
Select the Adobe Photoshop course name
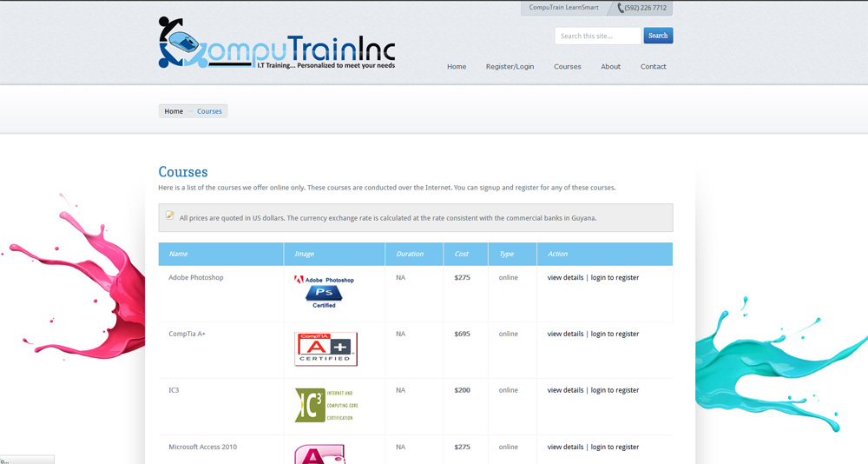(196, 278)
